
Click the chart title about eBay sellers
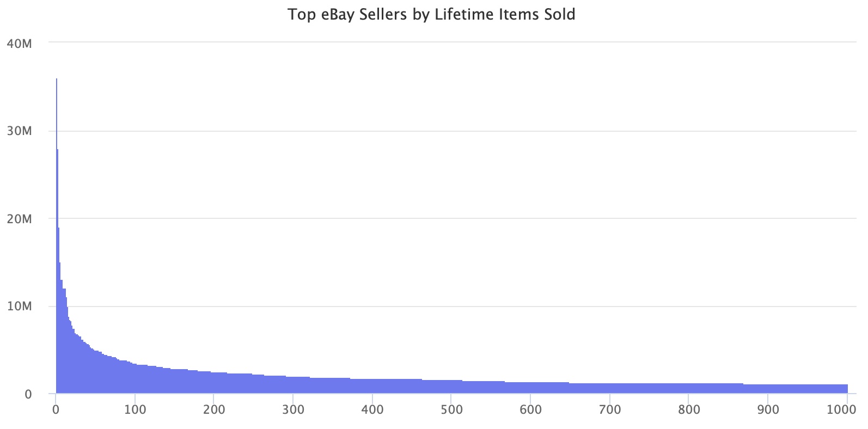tap(431, 14)
